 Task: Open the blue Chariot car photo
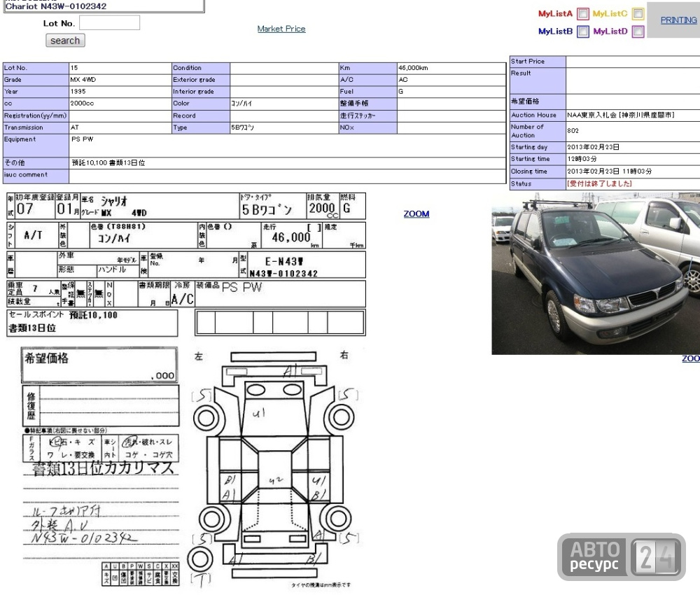click(x=596, y=273)
